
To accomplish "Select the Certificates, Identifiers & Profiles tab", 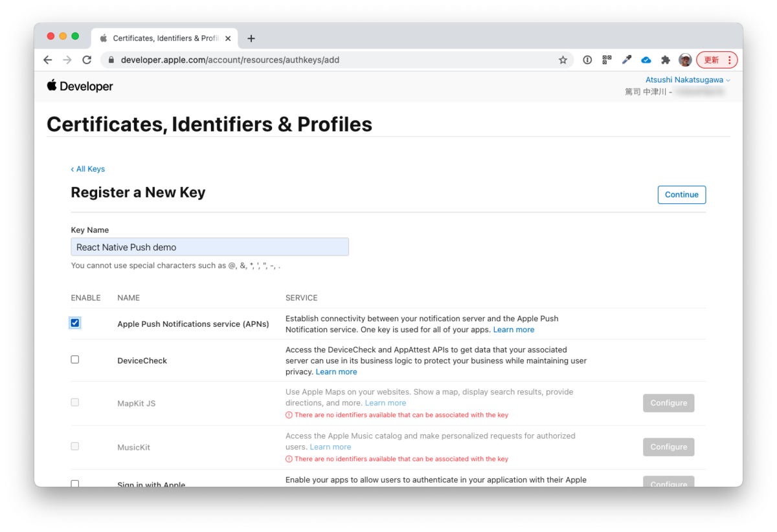I will pos(165,38).
